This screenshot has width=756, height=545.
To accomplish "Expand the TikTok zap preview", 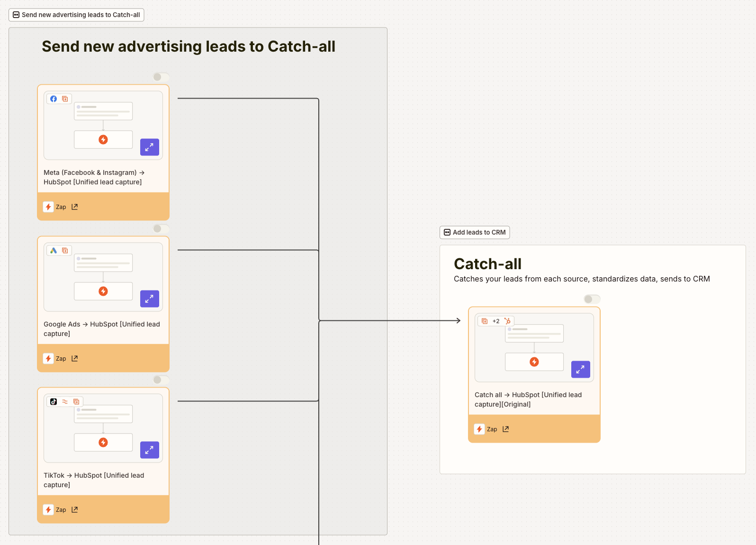I will 150,450.
